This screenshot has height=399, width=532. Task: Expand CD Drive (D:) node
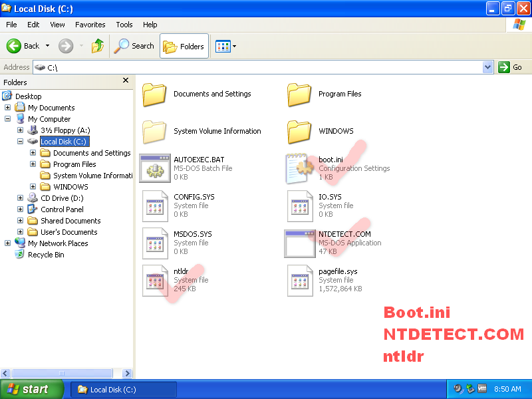tap(20, 198)
